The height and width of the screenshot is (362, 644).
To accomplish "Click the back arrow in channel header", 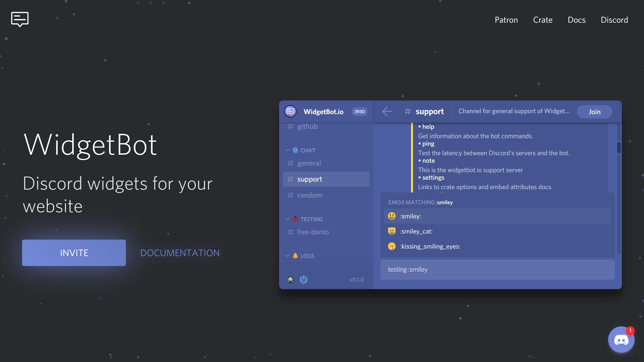I will pyautogui.click(x=387, y=112).
